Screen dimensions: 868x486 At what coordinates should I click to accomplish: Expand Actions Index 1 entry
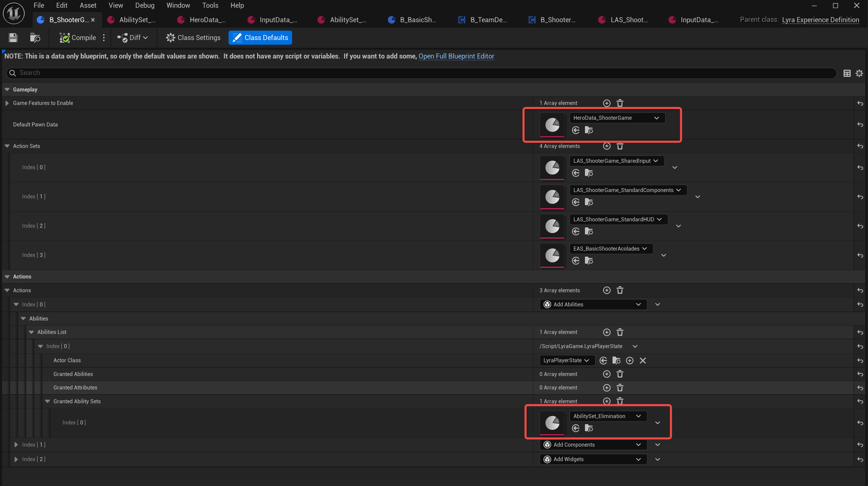16,445
